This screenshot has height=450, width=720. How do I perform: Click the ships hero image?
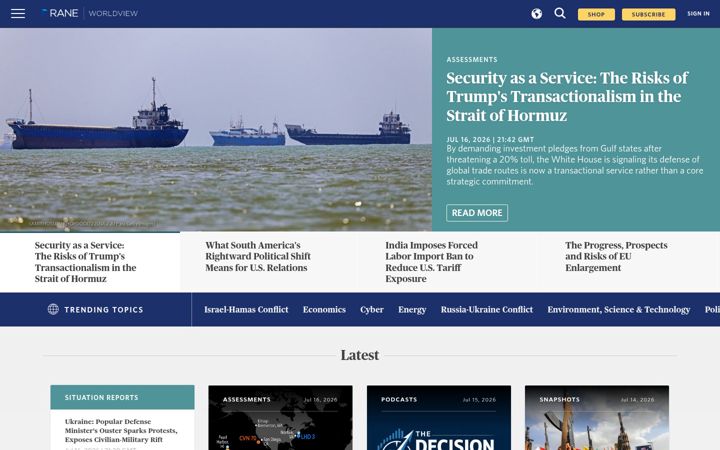(x=216, y=129)
